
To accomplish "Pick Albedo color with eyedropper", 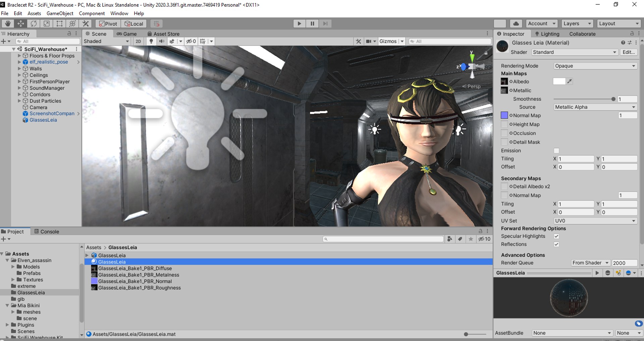I will pos(570,81).
